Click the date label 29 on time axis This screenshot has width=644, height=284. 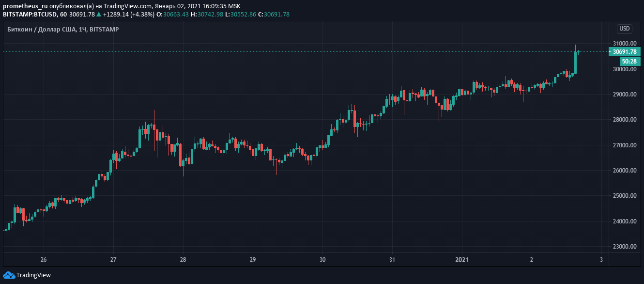pos(253,259)
